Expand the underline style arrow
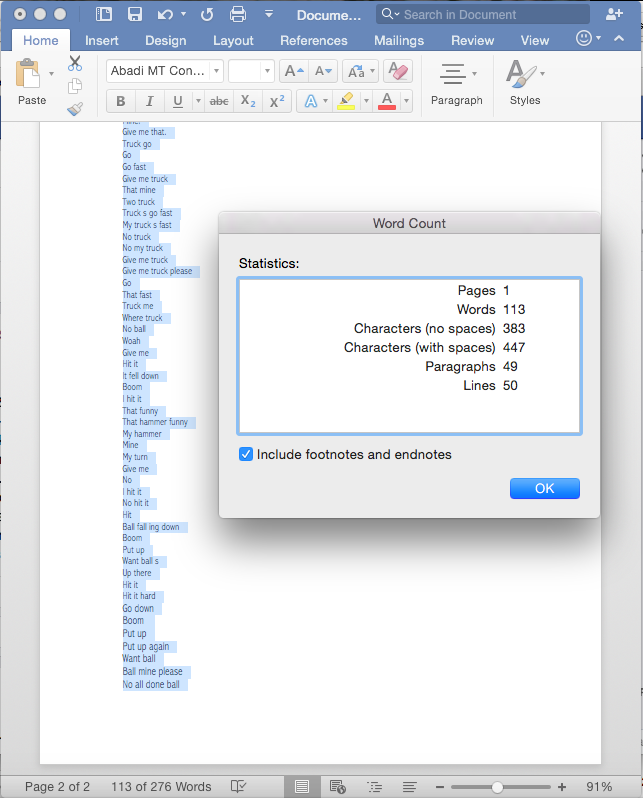The width and height of the screenshot is (643, 798). [198, 101]
